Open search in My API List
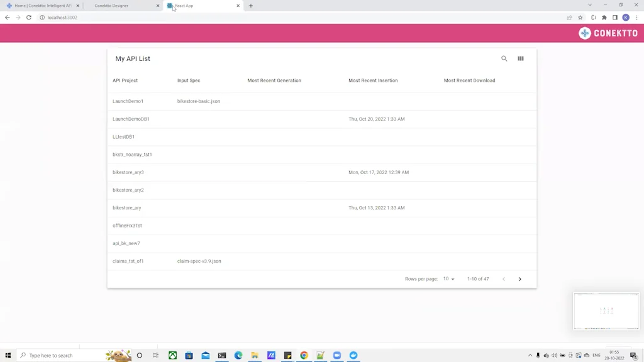The image size is (644, 362). (504, 58)
